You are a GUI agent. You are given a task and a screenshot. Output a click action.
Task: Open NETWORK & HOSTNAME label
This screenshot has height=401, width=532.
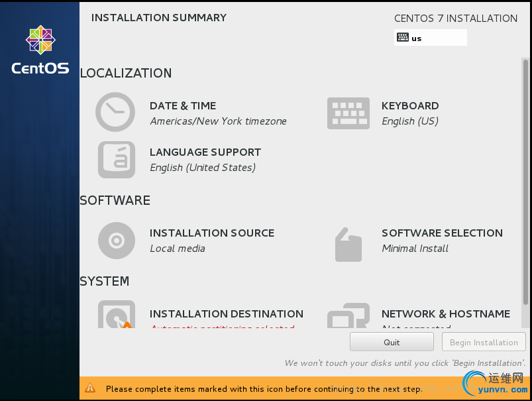coord(446,314)
